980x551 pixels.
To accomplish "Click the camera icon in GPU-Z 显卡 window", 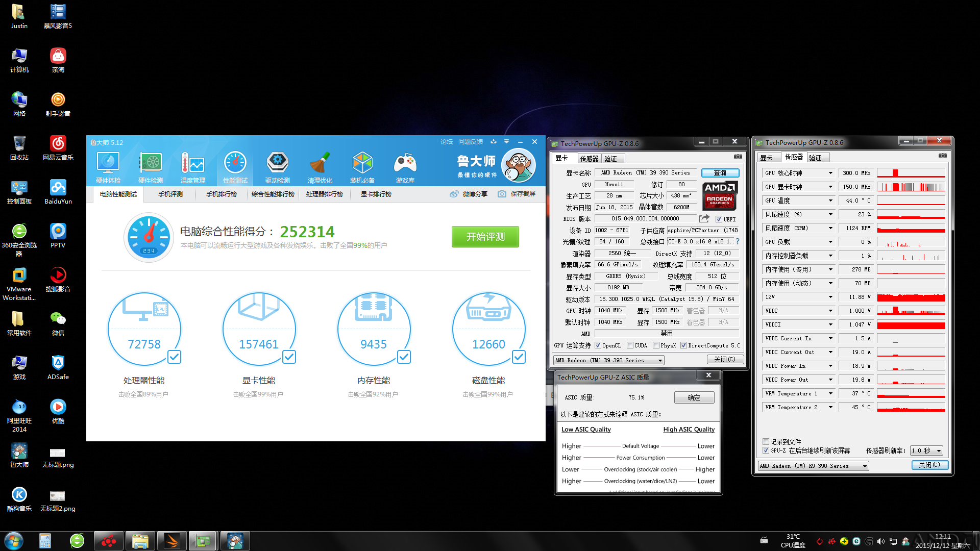I will 738,157.
